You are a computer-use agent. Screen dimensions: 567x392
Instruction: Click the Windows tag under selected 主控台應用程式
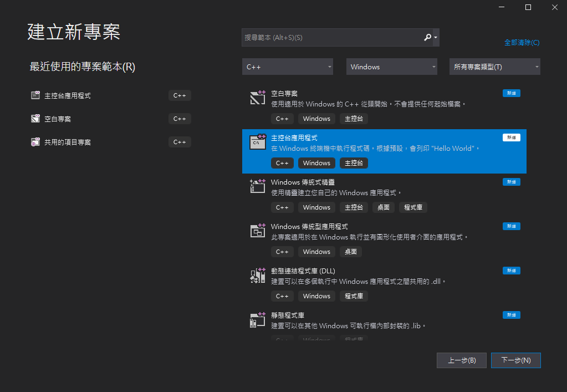(316, 163)
